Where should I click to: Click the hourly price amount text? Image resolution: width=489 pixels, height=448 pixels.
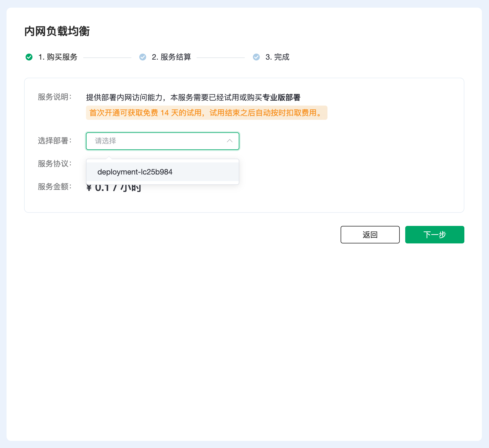(x=114, y=189)
